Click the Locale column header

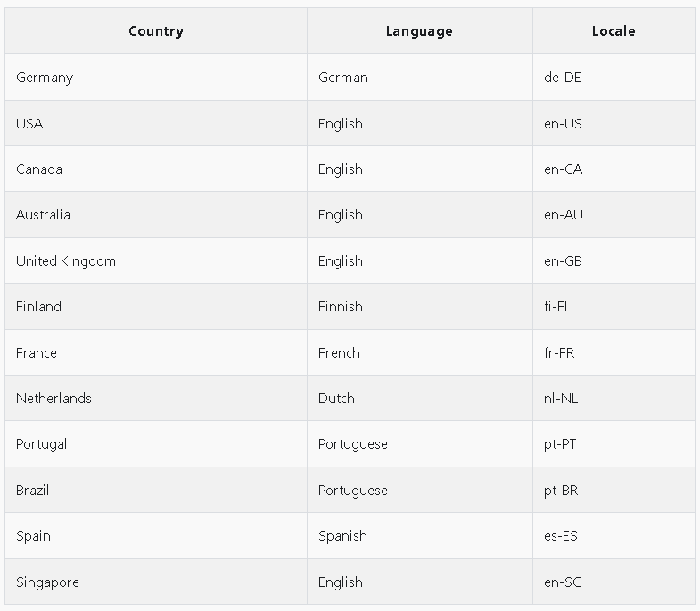614,31
